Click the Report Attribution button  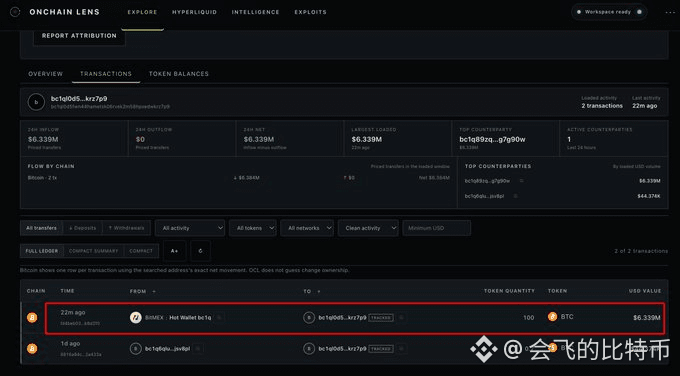tap(79, 36)
